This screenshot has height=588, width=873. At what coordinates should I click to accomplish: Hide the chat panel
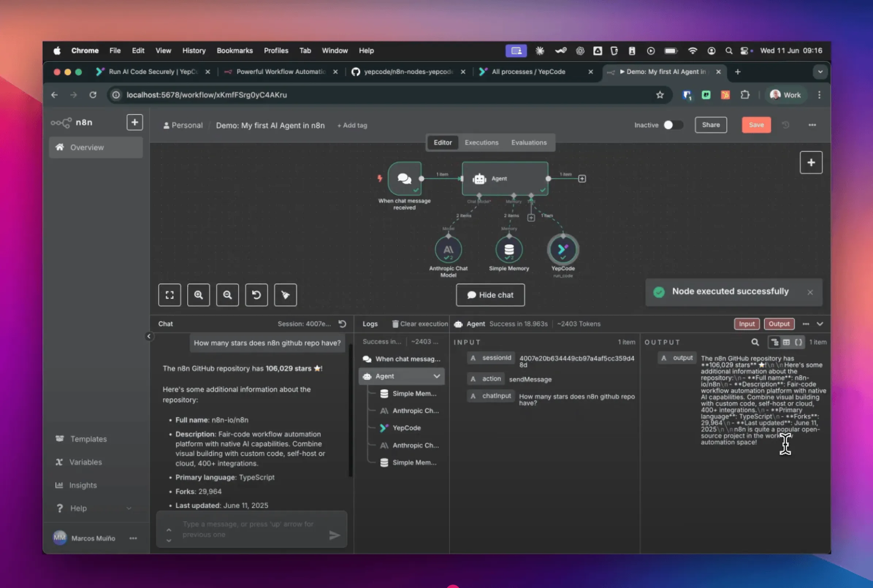(490, 295)
